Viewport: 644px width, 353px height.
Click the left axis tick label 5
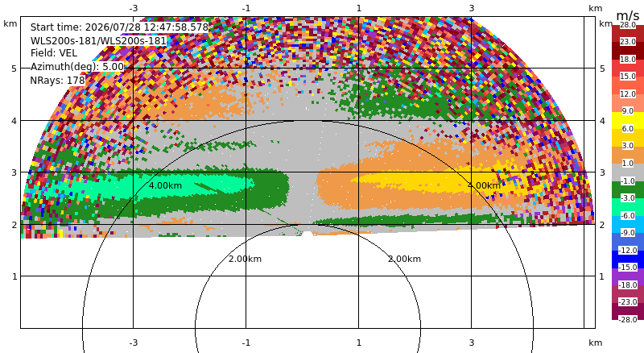[x=14, y=69]
